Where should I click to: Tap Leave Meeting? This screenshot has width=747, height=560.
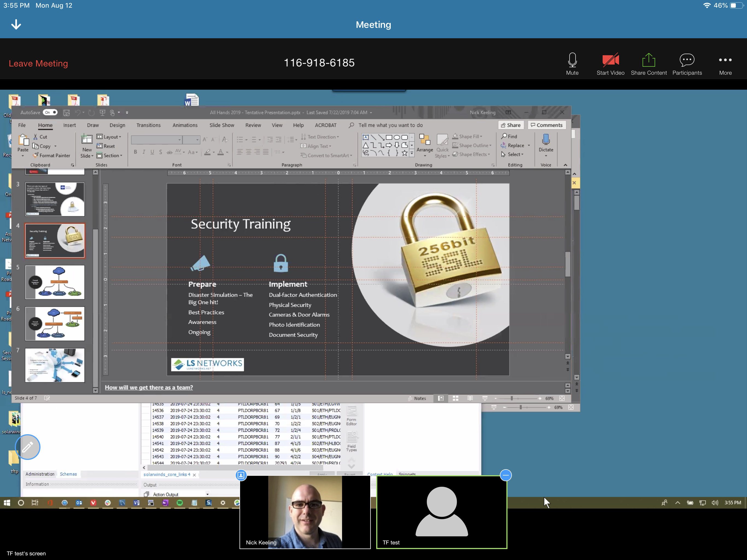pyautogui.click(x=38, y=63)
